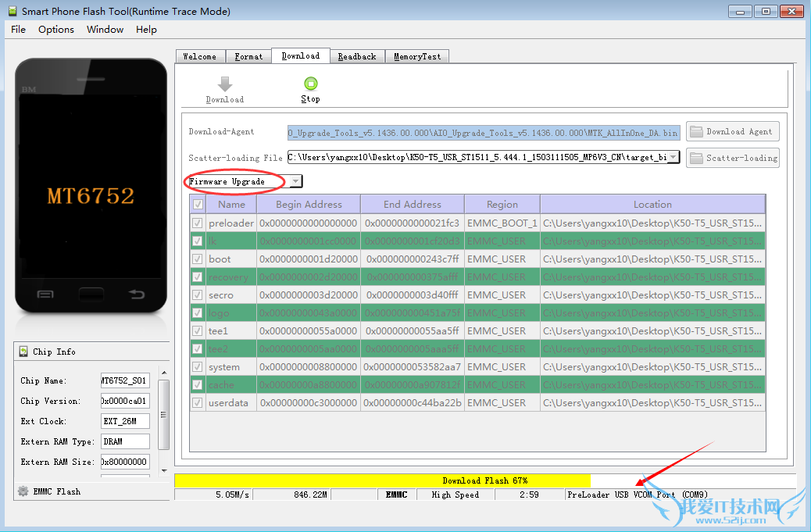Switch to the MemoryTest tab
811x532 pixels.
(x=417, y=56)
